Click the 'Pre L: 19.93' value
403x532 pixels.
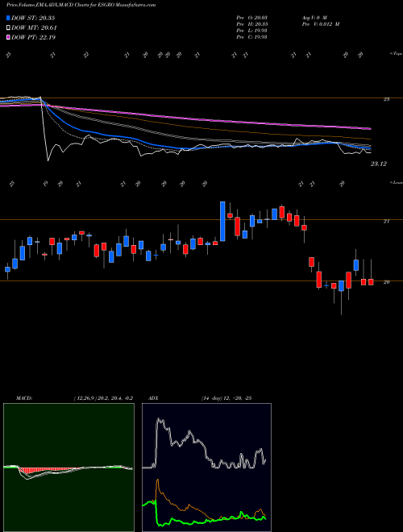pos(251,31)
